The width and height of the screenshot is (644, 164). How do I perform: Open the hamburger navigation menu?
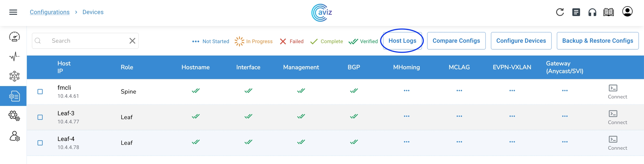13,12
